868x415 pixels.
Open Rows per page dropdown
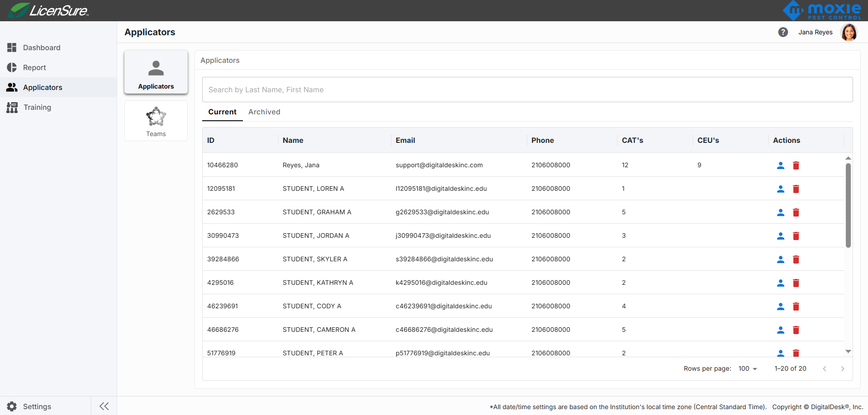click(748, 368)
